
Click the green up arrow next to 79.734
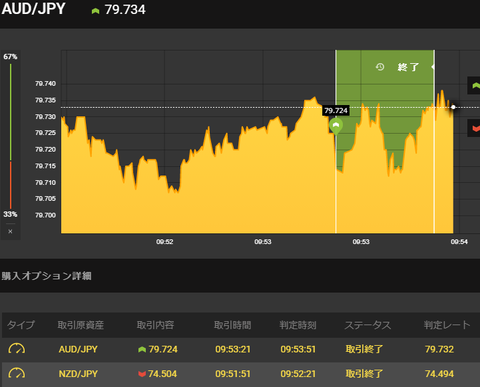click(95, 11)
